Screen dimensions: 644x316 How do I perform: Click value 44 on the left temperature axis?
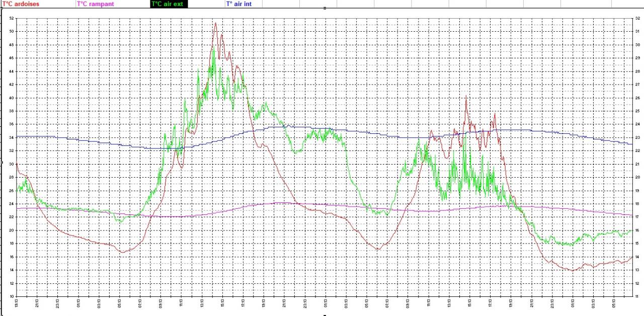click(11, 71)
